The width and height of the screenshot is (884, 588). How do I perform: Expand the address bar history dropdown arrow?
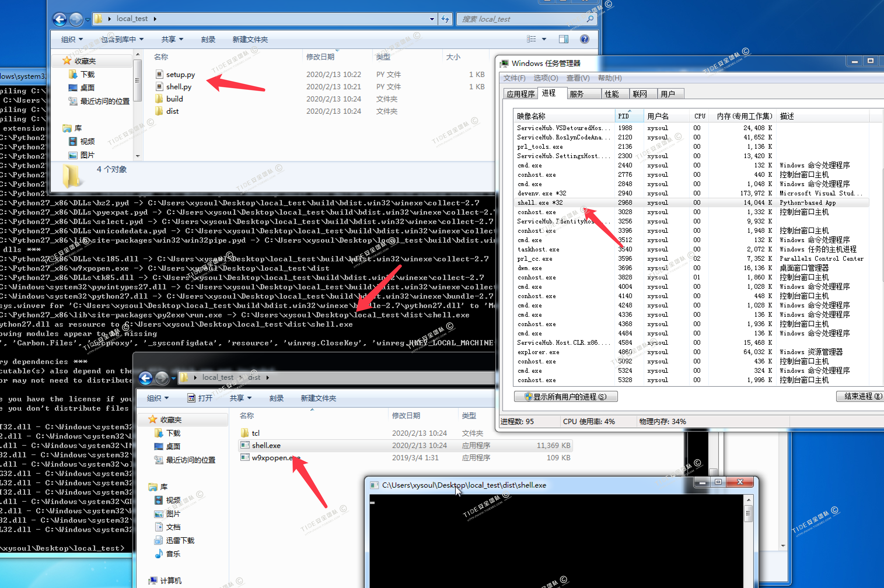[x=432, y=19]
